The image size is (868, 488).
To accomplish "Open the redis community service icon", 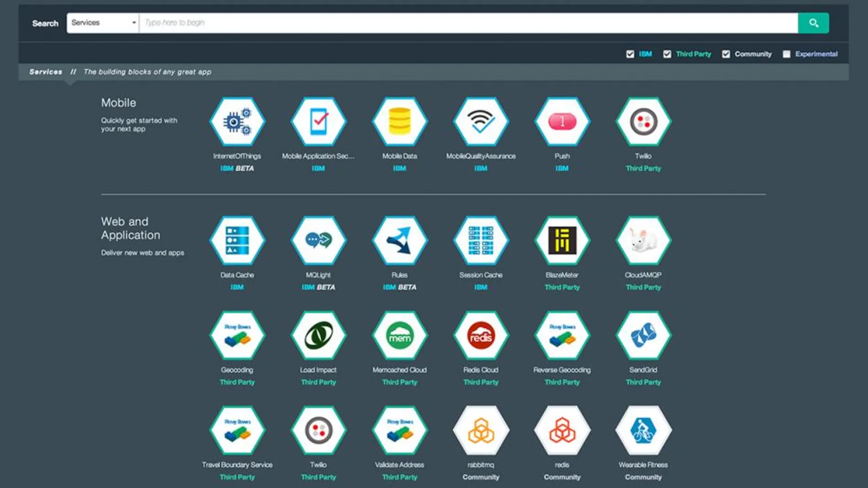I will [x=562, y=430].
